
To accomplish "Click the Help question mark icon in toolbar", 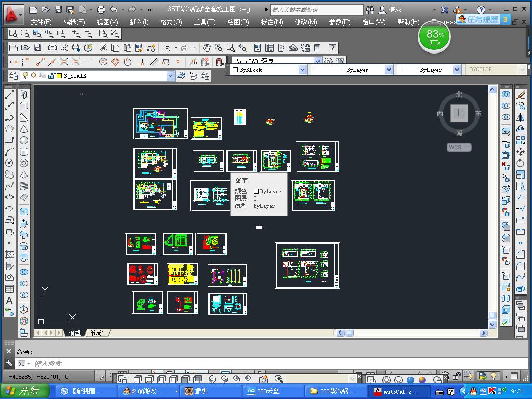I will point(332,47).
